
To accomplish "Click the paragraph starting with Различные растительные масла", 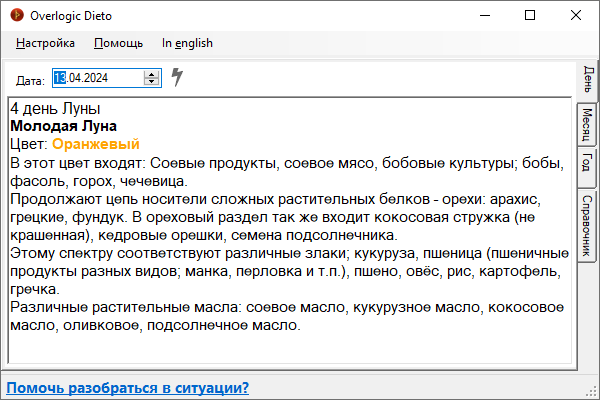I will (x=287, y=316).
